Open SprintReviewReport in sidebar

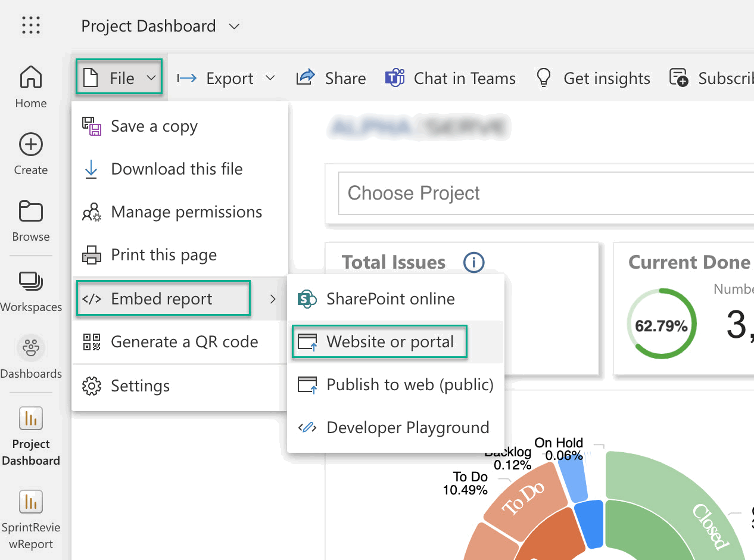[x=31, y=518]
